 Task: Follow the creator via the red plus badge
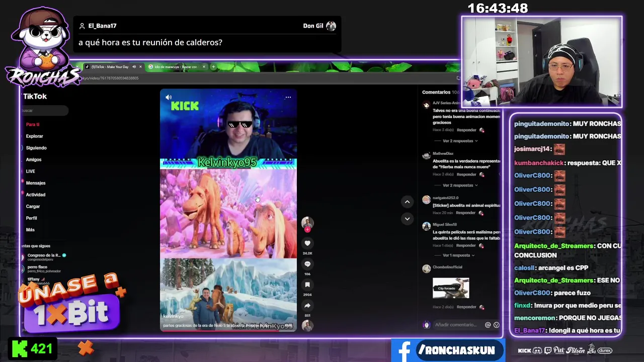307,229
